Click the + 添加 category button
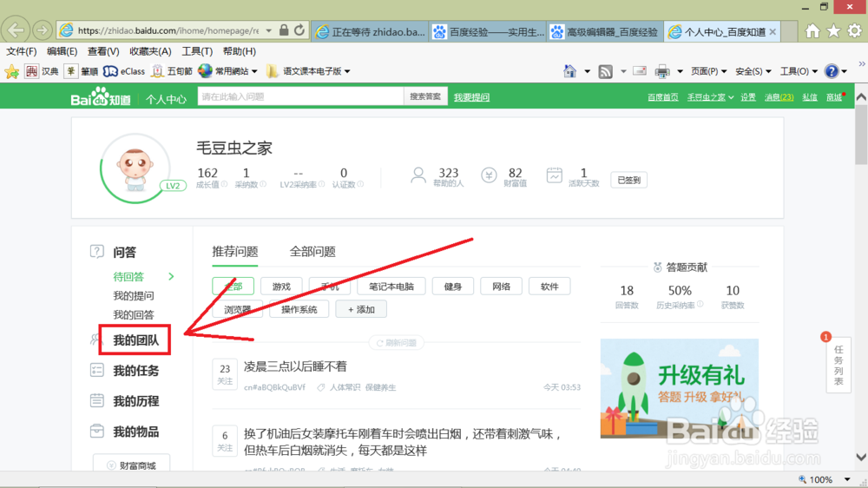The width and height of the screenshot is (868, 488). [x=361, y=309]
